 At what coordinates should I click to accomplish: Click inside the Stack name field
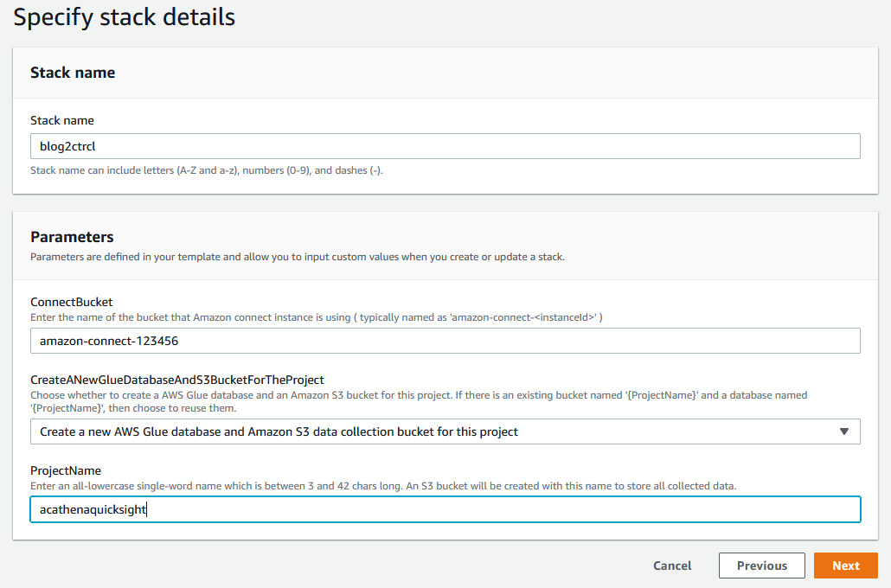point(445,146)
